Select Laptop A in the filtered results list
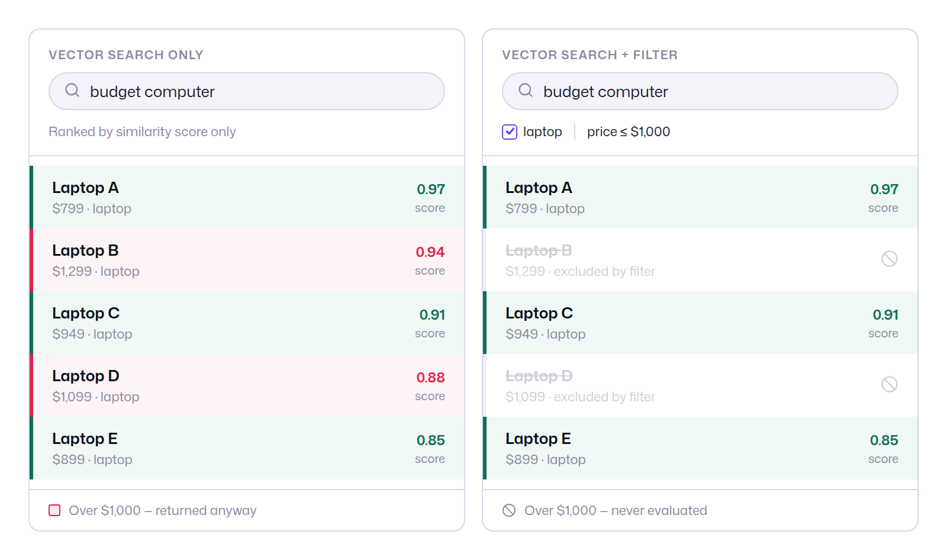This screenshot has height=560, width=947. 700,197
